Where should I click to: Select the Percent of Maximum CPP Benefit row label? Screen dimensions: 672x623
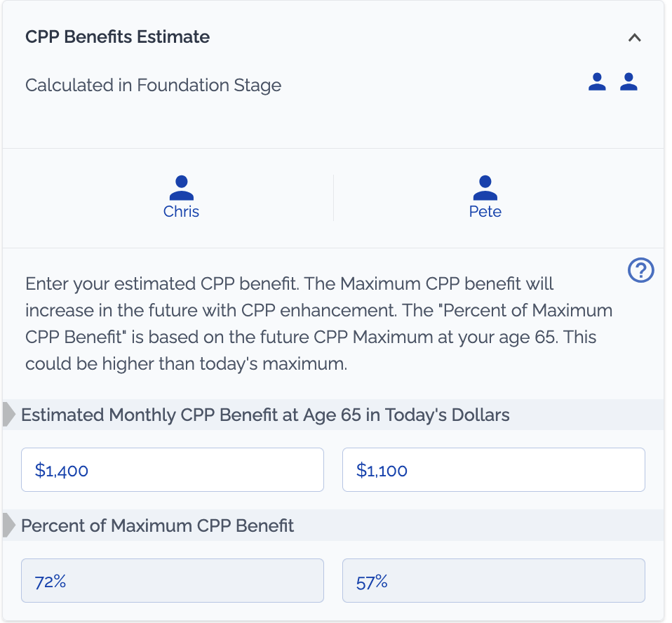click(x=158, y=525)
